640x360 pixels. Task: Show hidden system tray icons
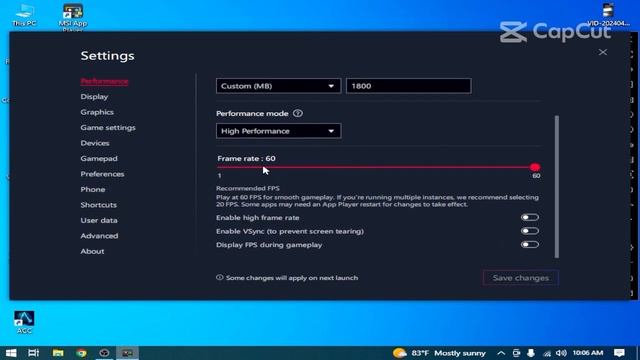pyautogui.click(x=501, y=353)
